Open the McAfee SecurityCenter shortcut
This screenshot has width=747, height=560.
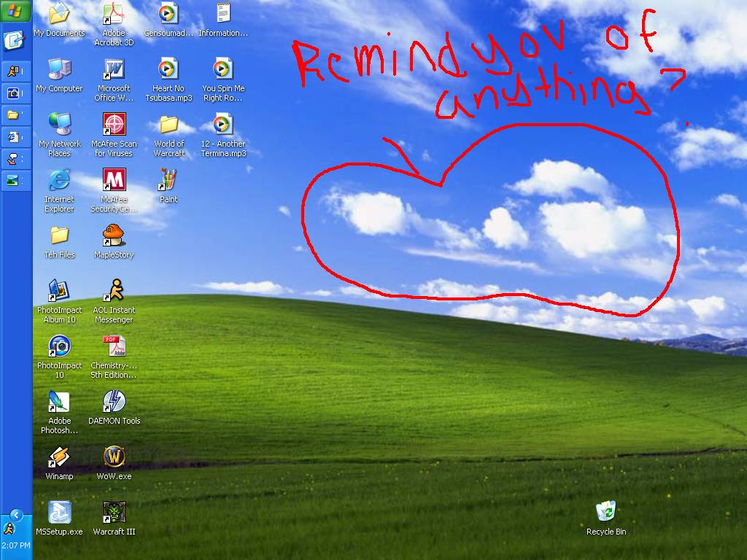pyautogui.click(x=115, y=180)
